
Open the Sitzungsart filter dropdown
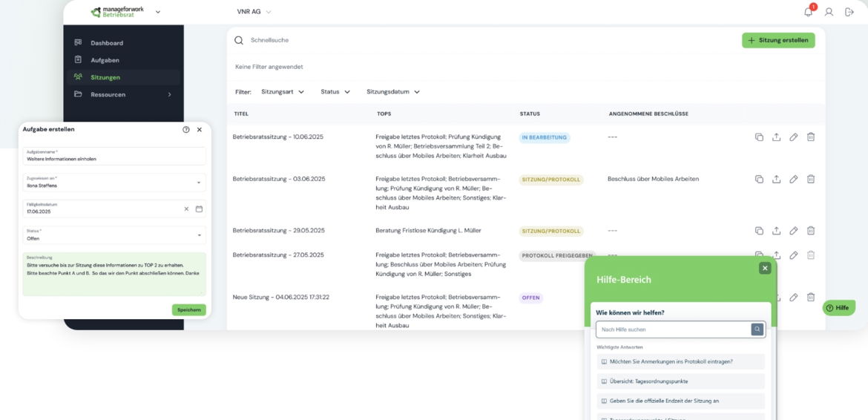pyautogui.click(x=283, y=92)
